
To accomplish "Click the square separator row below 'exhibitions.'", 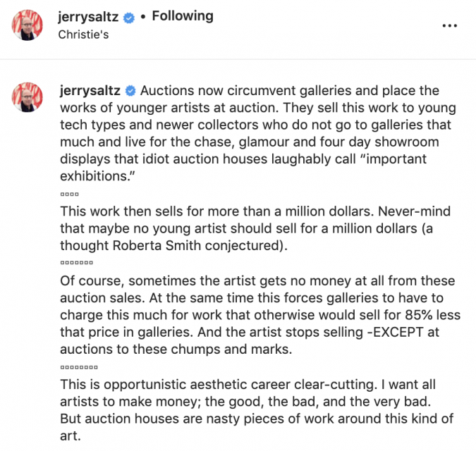I will pos(70,194).
